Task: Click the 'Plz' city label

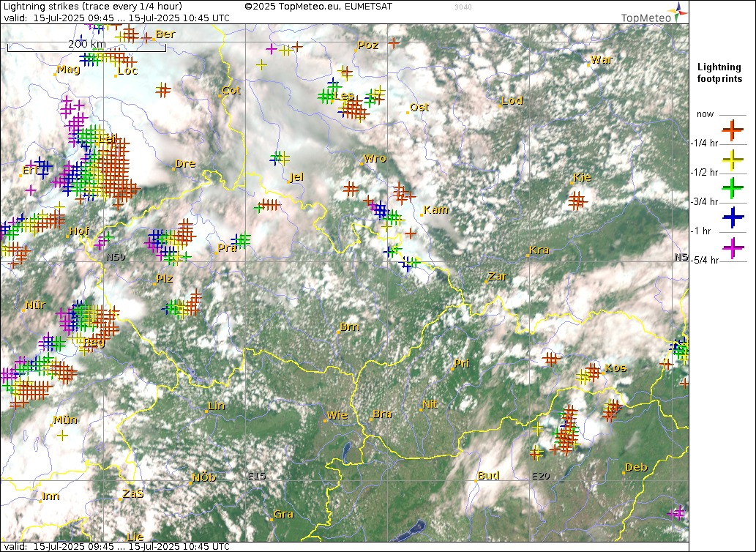Action: 165,279
